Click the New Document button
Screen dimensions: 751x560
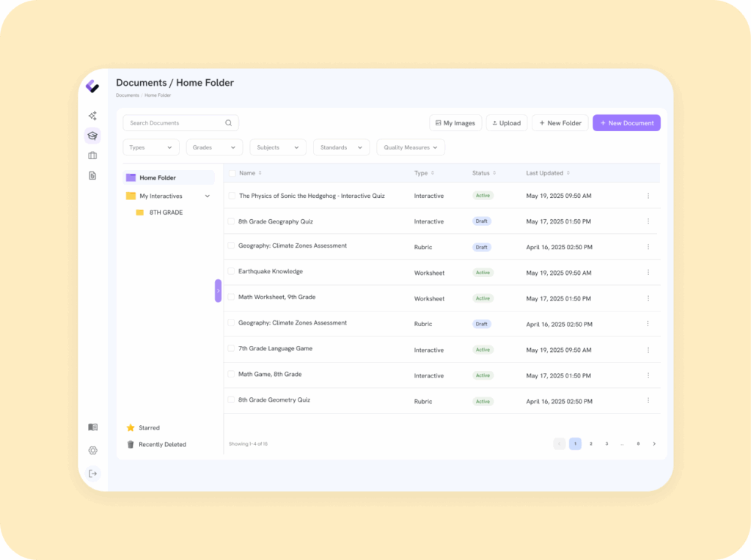[x=626, y=123]
